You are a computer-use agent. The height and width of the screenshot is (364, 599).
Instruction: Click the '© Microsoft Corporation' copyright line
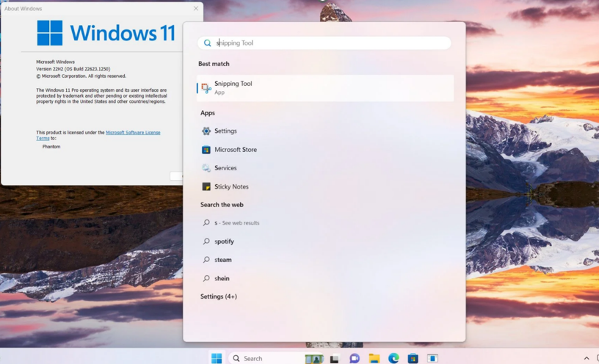point(81,76)
